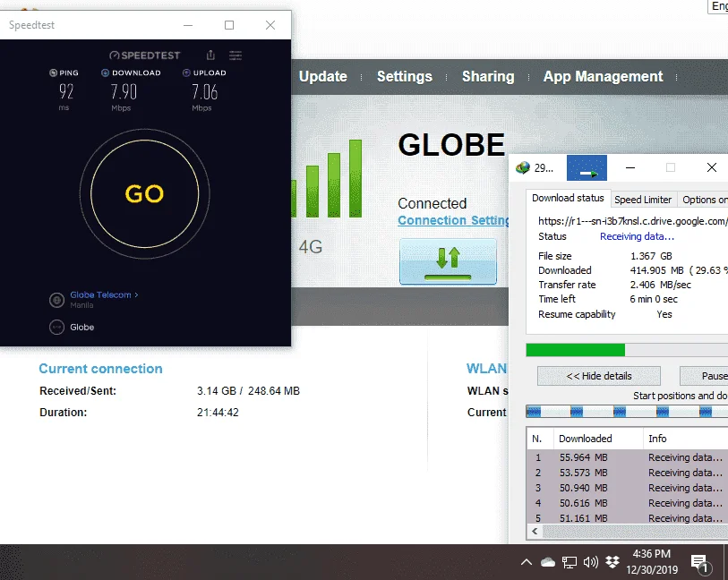
Task: Click Hide details button
Action: point(599,376)
